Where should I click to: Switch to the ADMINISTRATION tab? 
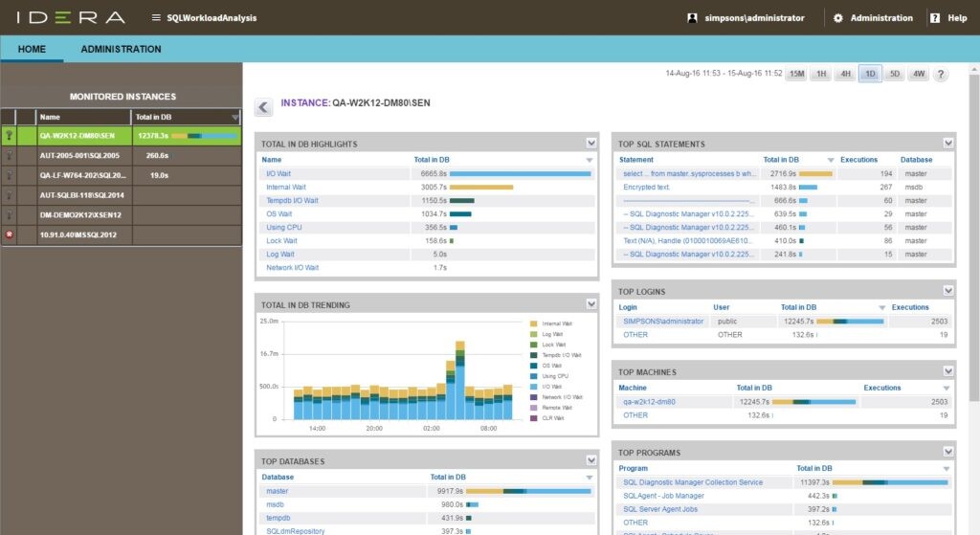pyautogui.click(x=121, y=49)
